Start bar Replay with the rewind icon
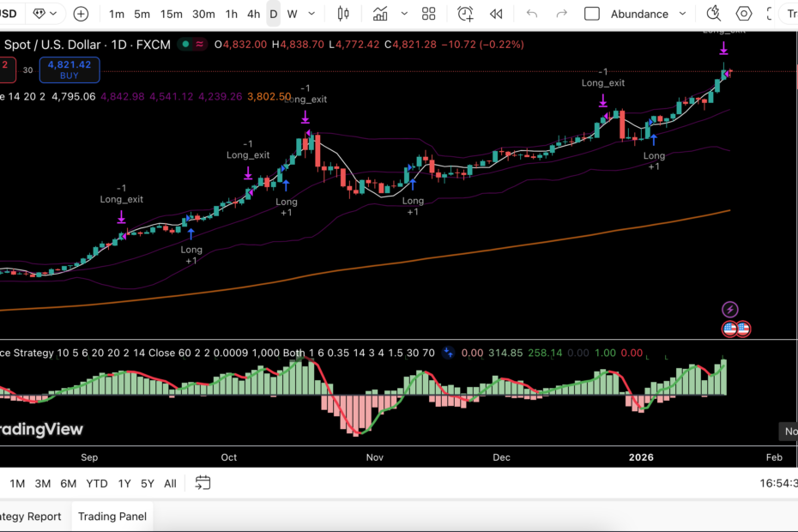The width and height of the screenshot is (798, 532). (496, 14)
